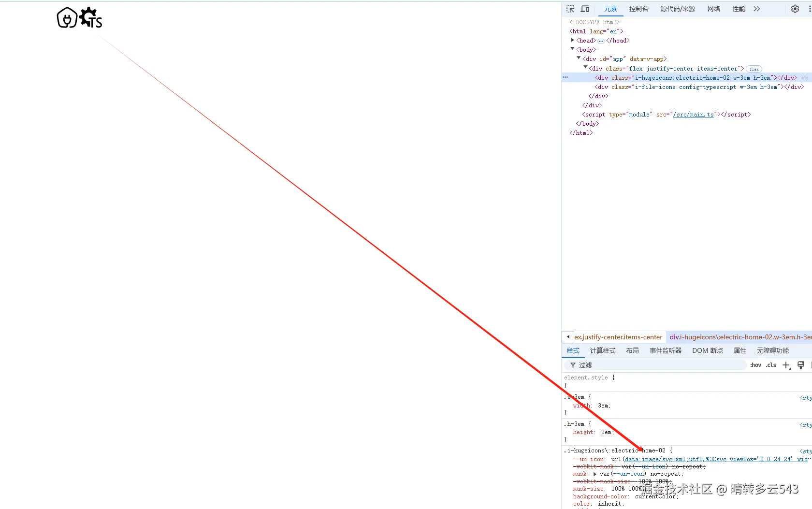The image size is (812, 509).
Task: Click the --un-icon property name
Action: point(589,459)
